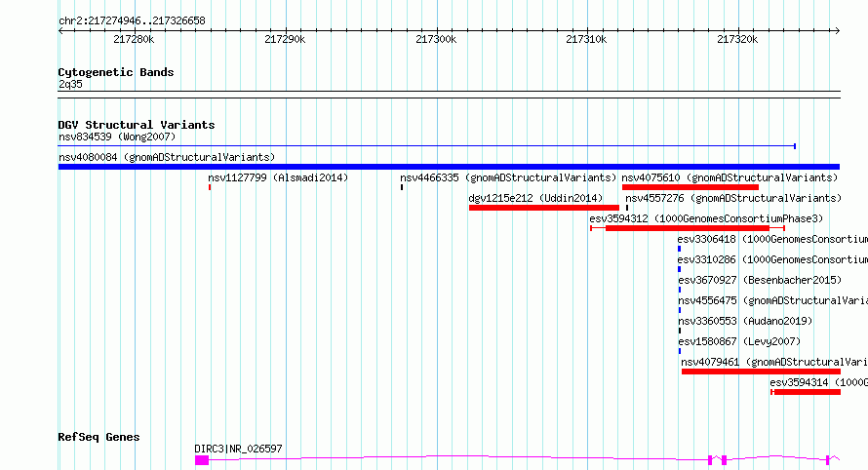Select the dgv1215e212 (Uddin2014) variant label

tap(535, 198)
